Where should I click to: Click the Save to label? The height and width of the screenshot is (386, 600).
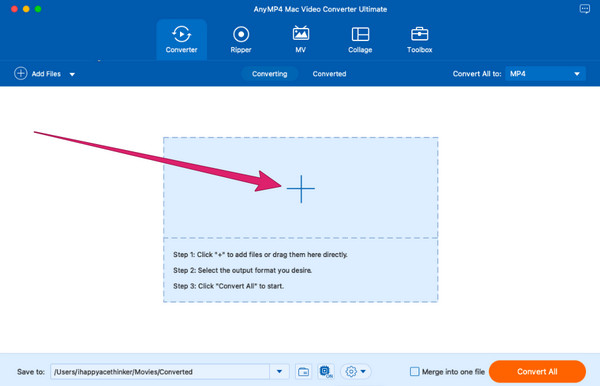tap(31, 371)
